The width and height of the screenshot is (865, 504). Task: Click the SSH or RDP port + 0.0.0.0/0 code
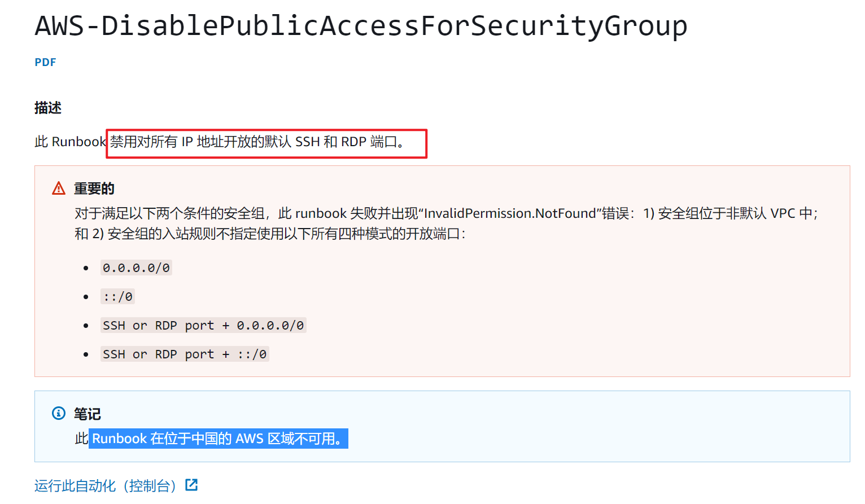203,325
